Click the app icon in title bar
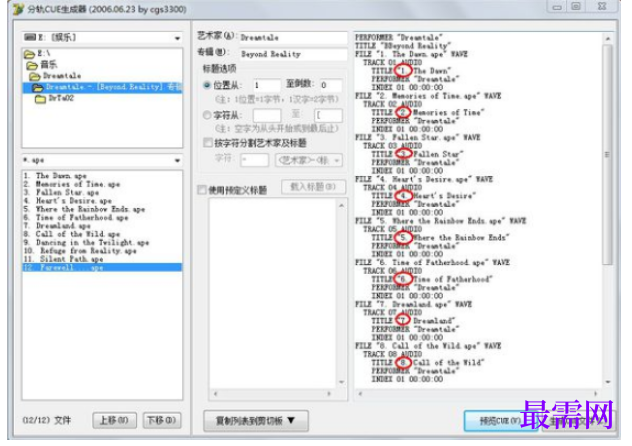The width and height of the screenshot is (632, 446). pos(19,9)
